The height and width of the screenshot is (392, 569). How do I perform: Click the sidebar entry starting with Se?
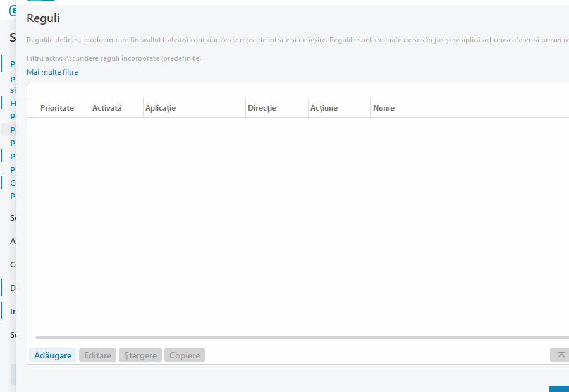pos(14,334)
